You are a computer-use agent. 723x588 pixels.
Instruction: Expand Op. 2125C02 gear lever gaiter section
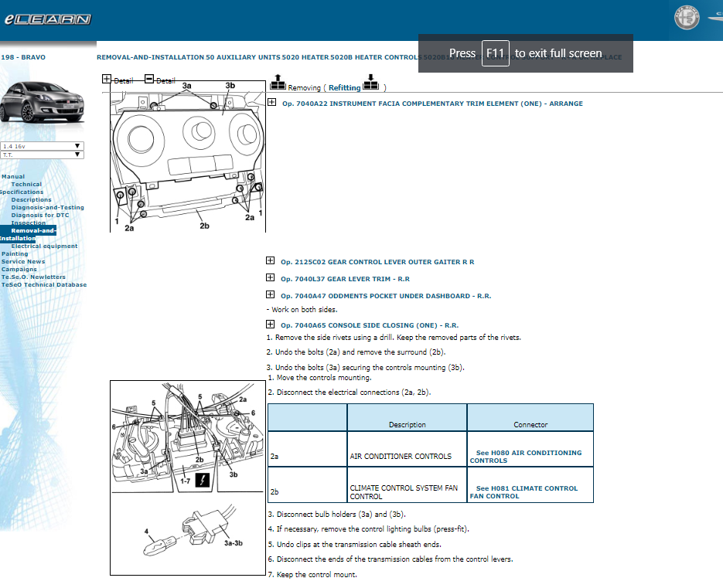pyautogui.click(x=270, y=260)
